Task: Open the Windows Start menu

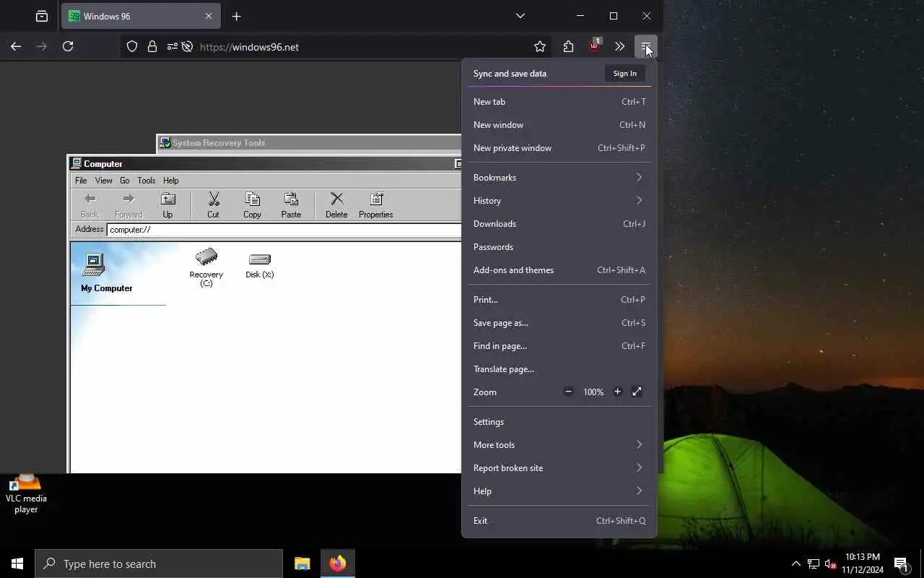Action: pos(17,564)
